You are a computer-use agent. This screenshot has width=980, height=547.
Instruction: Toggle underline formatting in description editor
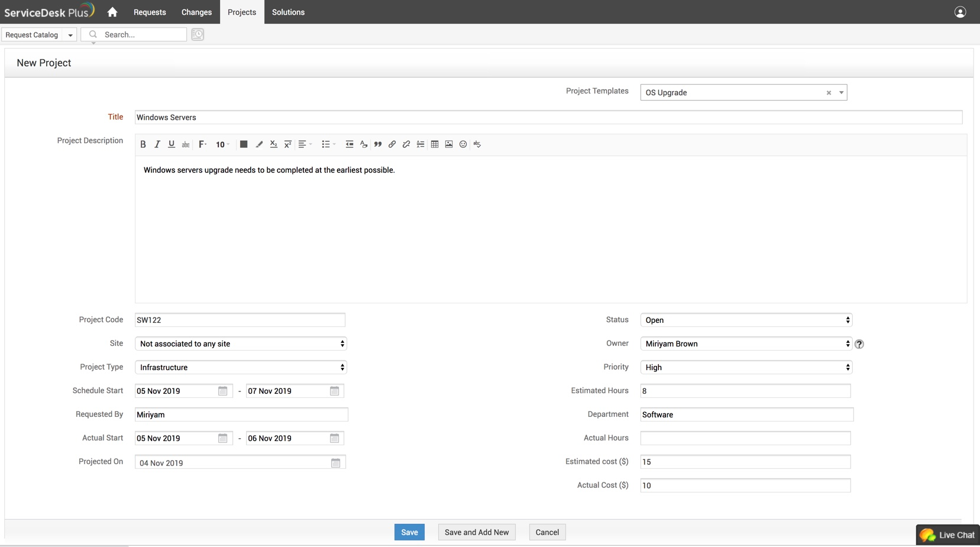coord(172,144)
